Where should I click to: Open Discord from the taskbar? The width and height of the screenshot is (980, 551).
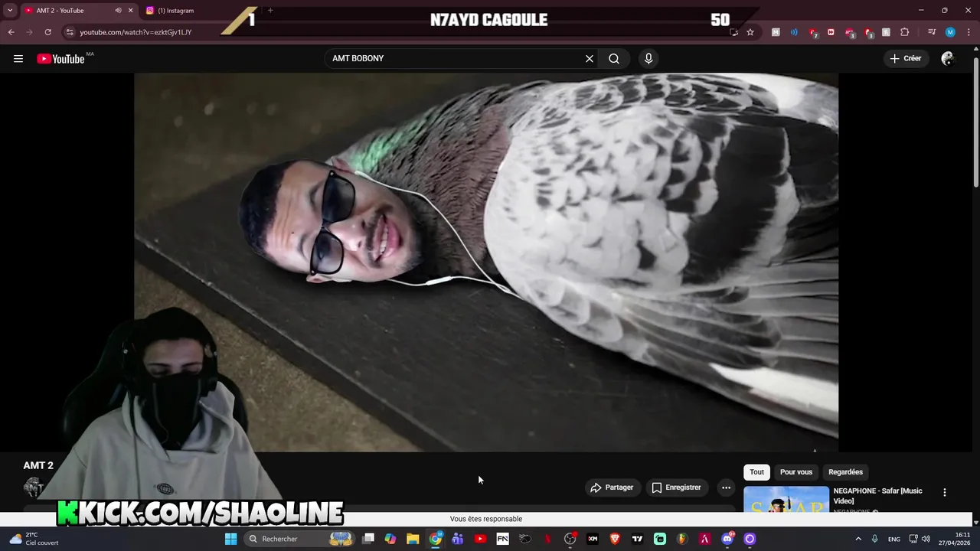point(727,539)
